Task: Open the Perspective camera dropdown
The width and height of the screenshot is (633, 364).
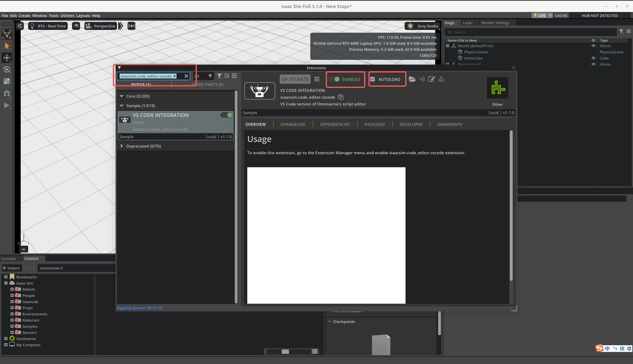Action: pyautogui.click(x=100, y=26)
